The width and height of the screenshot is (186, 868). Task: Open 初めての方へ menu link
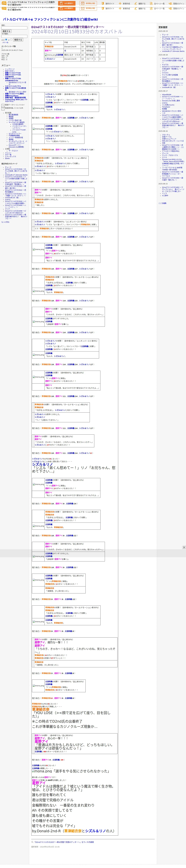pos(10,71)
